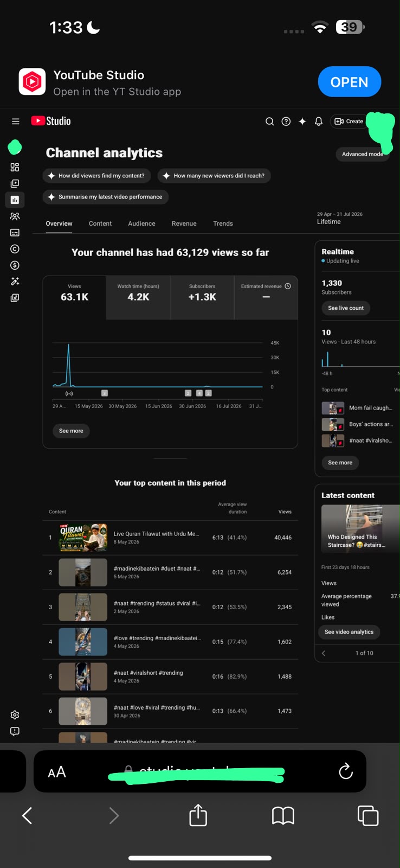Select the Watch time (hours) metric card

click(x=138, y=297)
